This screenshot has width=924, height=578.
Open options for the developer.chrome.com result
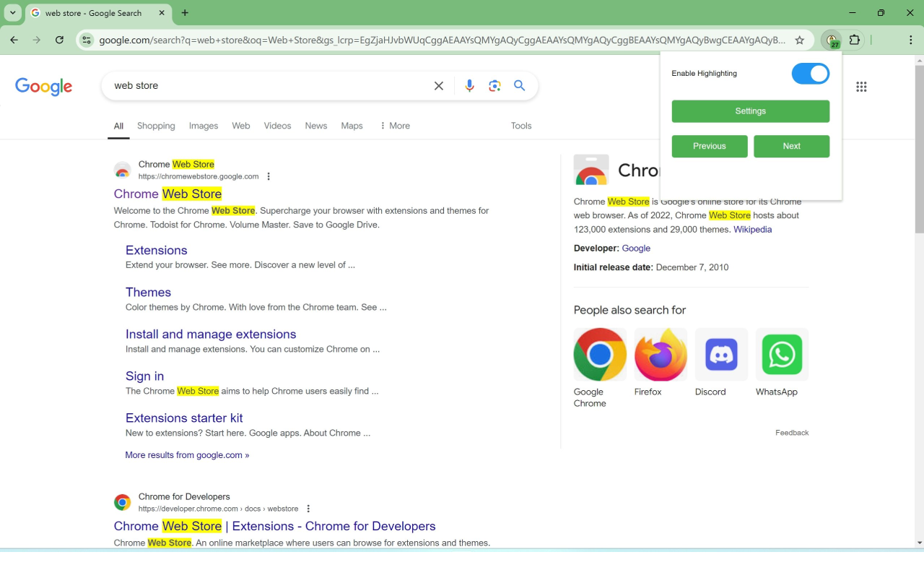[x=308, y=509]
